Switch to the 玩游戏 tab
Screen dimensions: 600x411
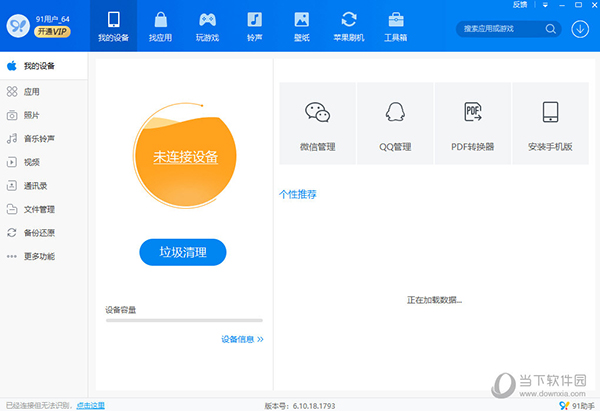tap(207, 26)
